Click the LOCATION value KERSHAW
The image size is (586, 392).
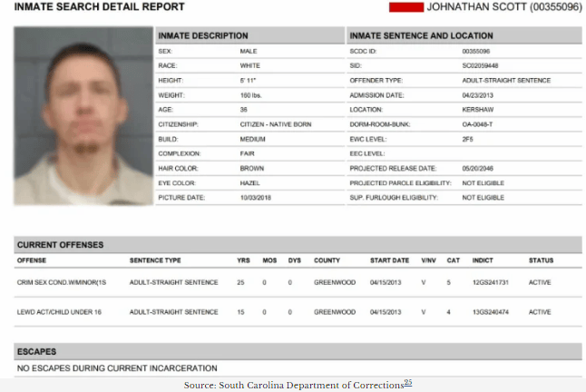click(478, 110)
